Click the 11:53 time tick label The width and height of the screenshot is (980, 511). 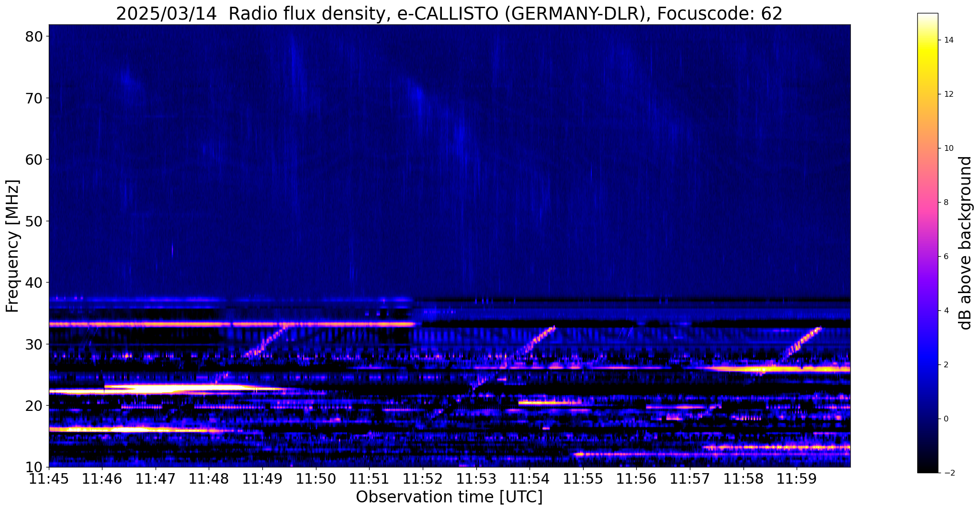(476, 479)
